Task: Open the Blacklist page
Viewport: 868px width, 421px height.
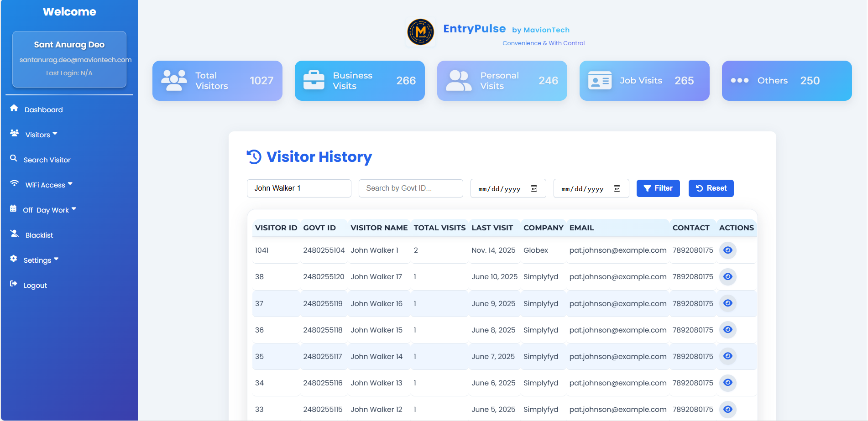Action: [39, 235]
